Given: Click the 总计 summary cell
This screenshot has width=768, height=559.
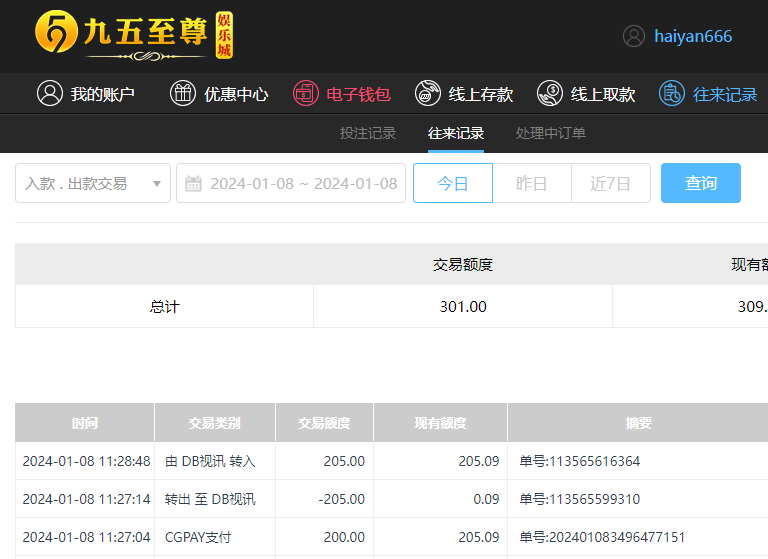Looking at the screenshot, I should tap(165, 307).
